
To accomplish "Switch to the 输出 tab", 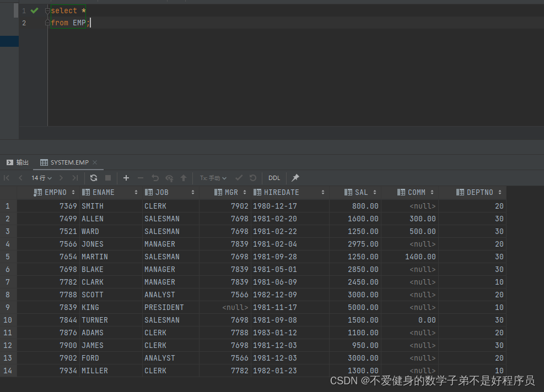I will click(x=18, y=162).
